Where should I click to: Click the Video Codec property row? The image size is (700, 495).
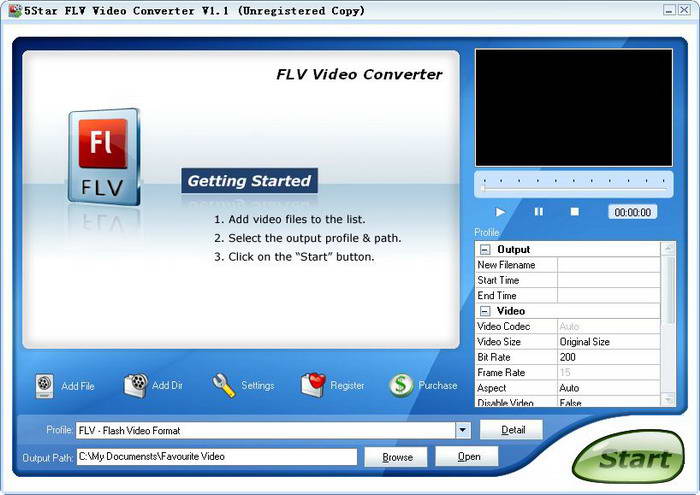click(x=568, y=326)
